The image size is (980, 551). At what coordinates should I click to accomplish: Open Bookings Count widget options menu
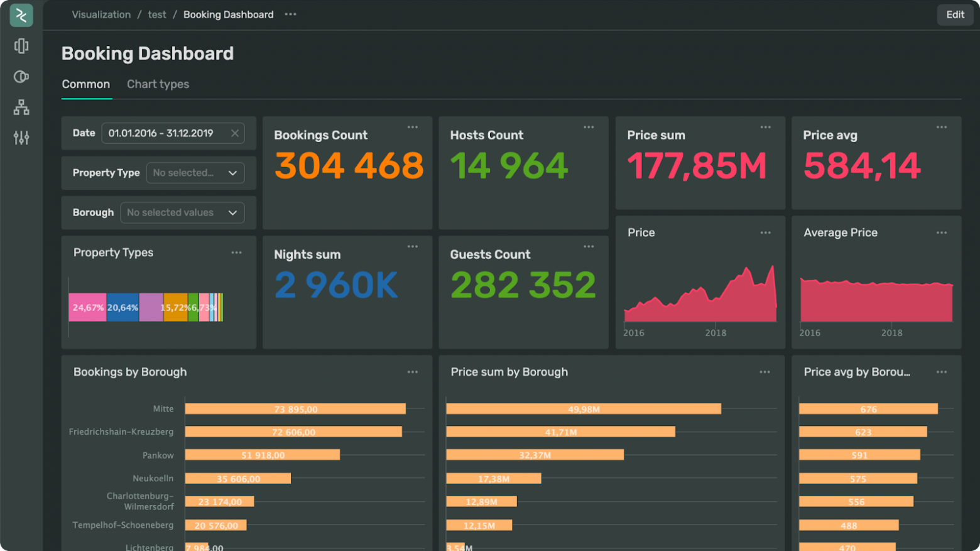tap(413, 128)
